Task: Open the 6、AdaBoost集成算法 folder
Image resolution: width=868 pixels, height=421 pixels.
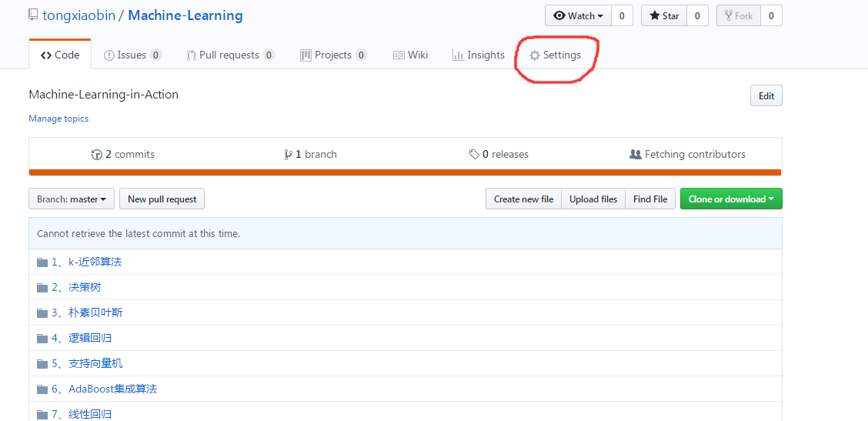Action: click(104, 389)
